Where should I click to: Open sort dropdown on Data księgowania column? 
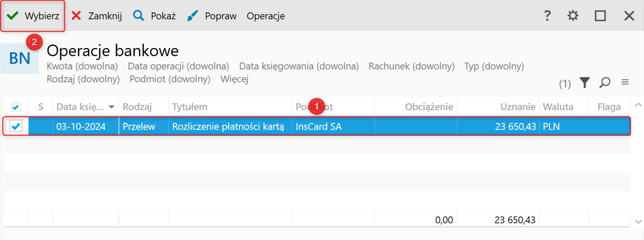pyautogui.click(x=112, y=107)
